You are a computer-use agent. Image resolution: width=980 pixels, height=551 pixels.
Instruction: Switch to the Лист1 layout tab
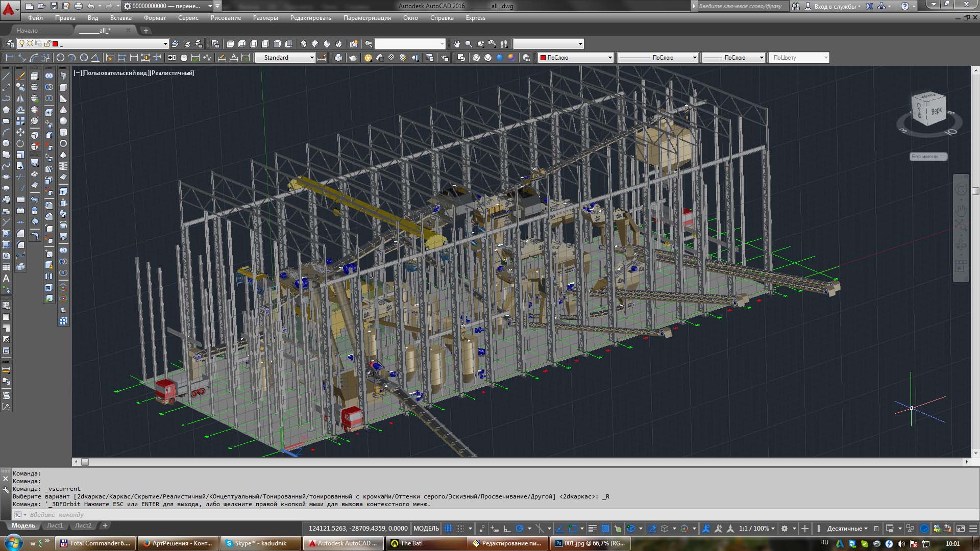[x=55, y=525]
